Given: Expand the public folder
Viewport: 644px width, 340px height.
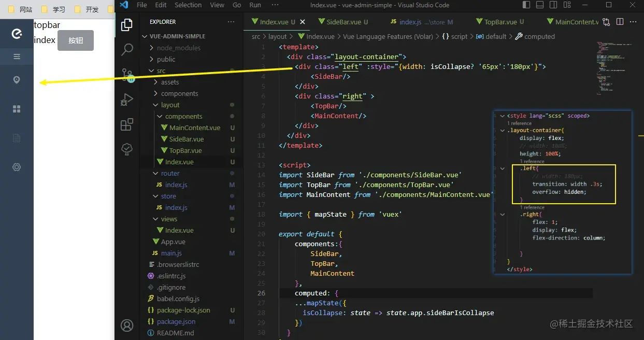Looking at the screenshot, I should [166, 59].
